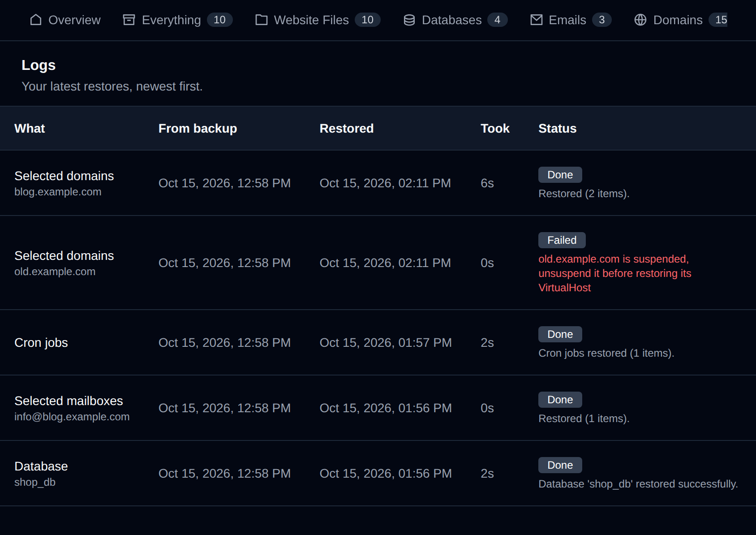Click Done badge in blog.example.com row
Viewport: 756px width, 535px height.
[x=560, y=175]
